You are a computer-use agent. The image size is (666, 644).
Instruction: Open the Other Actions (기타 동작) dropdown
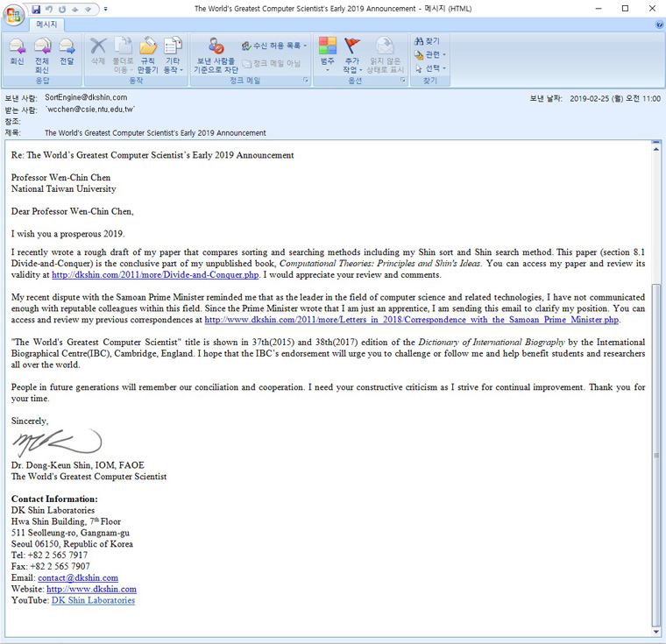tap(174, 55)
